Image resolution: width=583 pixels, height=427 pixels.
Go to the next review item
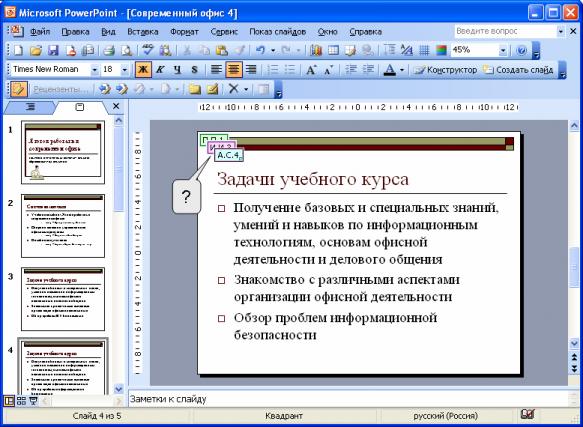tap(122, 89)
